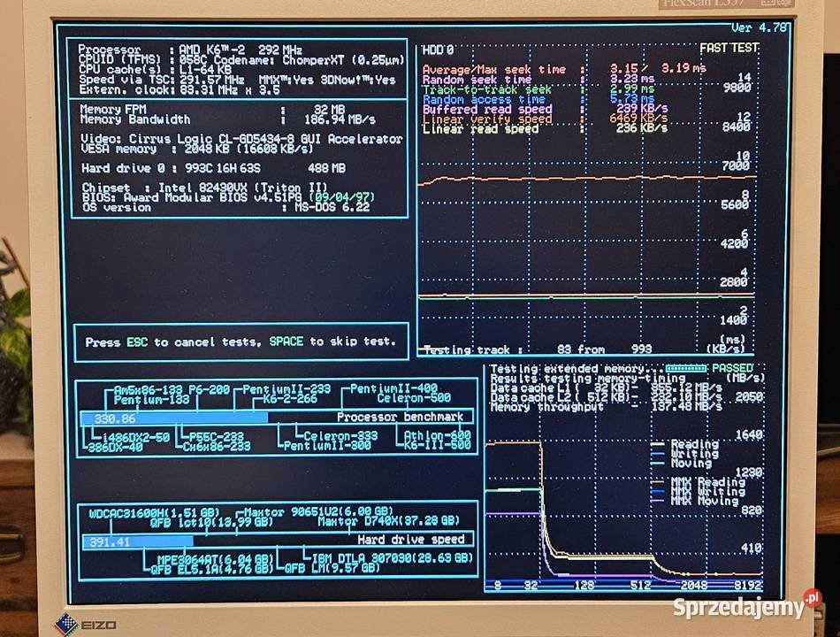Click the 'Average/Max seek time' row label
Viewport: 840px width, 637px height.
(x=494, y=70)
